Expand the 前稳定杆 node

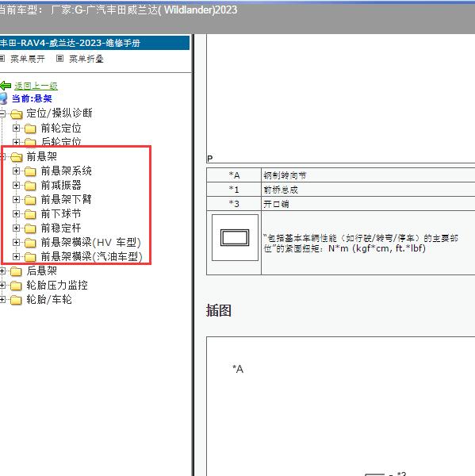[16, 228]
